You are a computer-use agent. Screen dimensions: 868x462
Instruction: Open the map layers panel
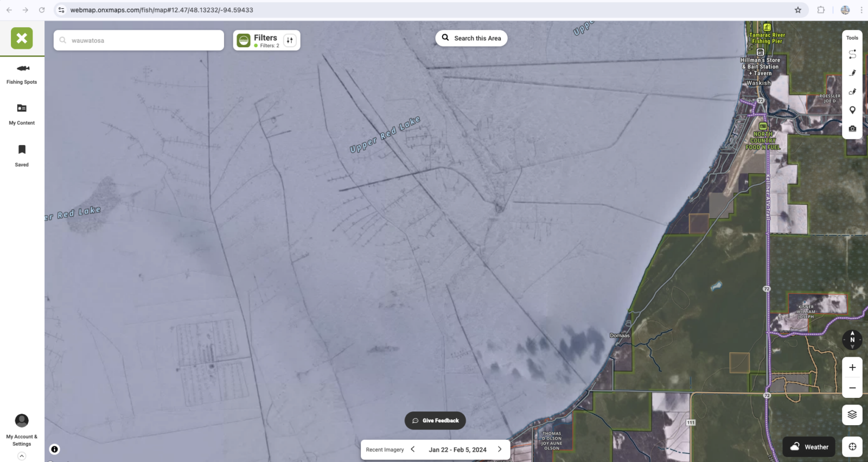(x=852, y=415)
